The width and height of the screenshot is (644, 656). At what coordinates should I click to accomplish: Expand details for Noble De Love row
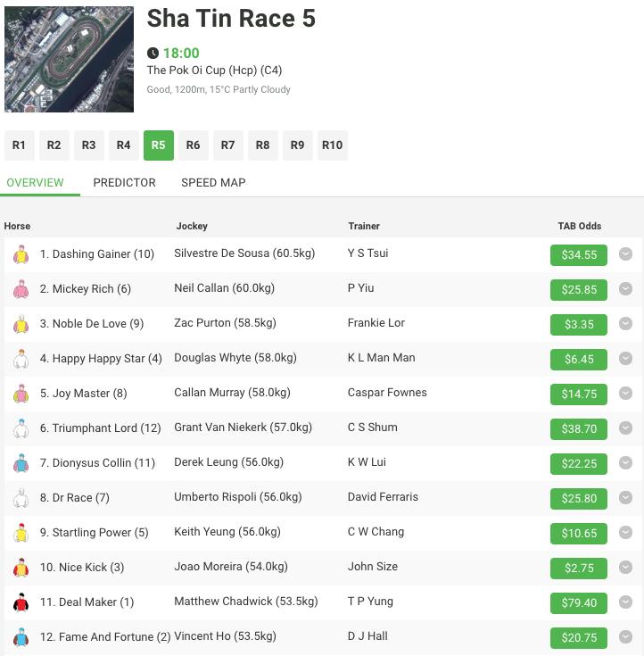click(x=625, y=324)
